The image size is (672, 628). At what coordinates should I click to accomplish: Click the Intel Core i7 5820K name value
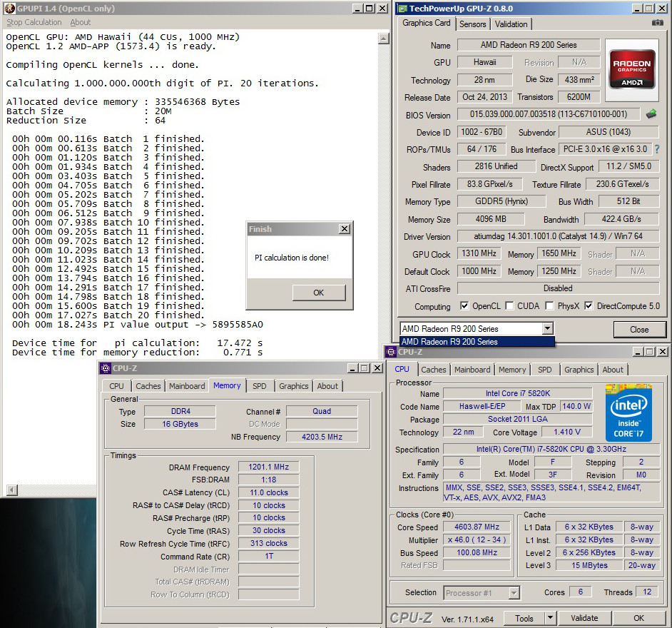click(517, 393)
